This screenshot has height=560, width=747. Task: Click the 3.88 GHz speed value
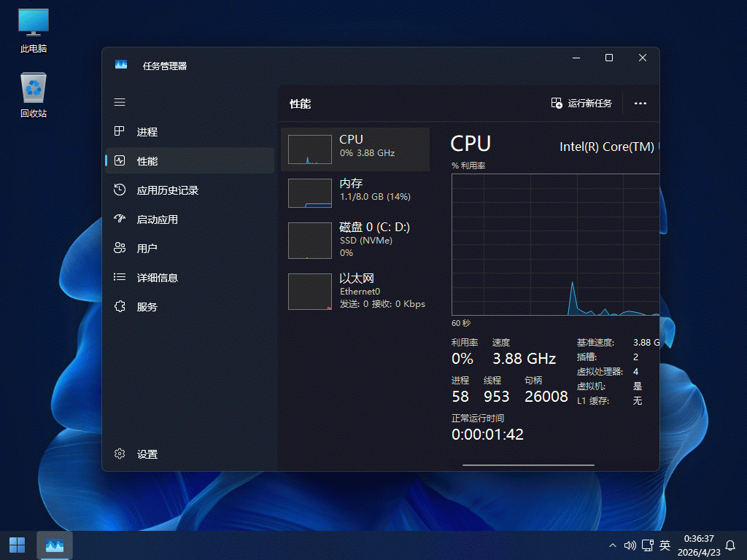tap(524, 359)
